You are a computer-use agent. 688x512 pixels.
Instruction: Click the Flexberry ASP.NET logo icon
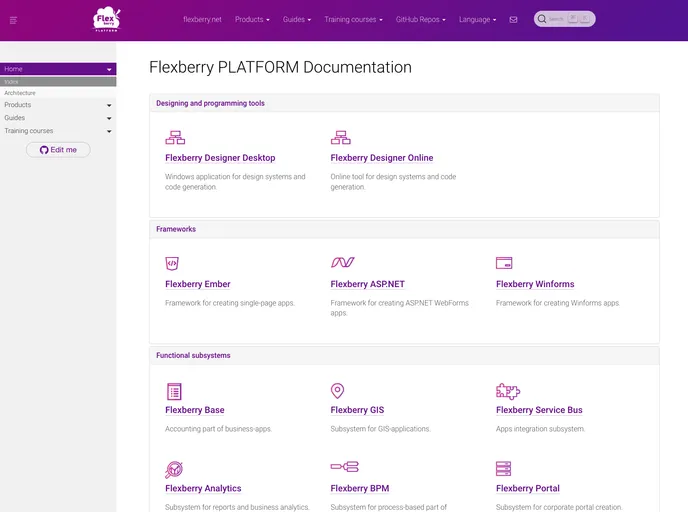tap(343, 262)
